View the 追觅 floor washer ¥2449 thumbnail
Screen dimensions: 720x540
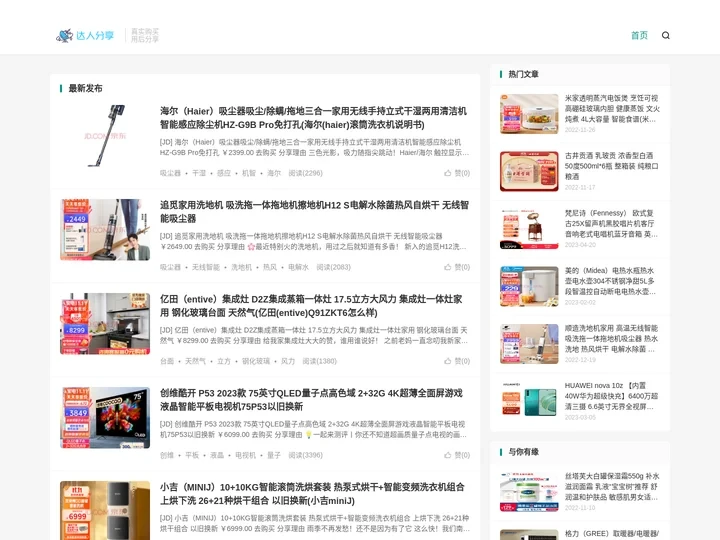pyautogui.click(x=105, y=230)
